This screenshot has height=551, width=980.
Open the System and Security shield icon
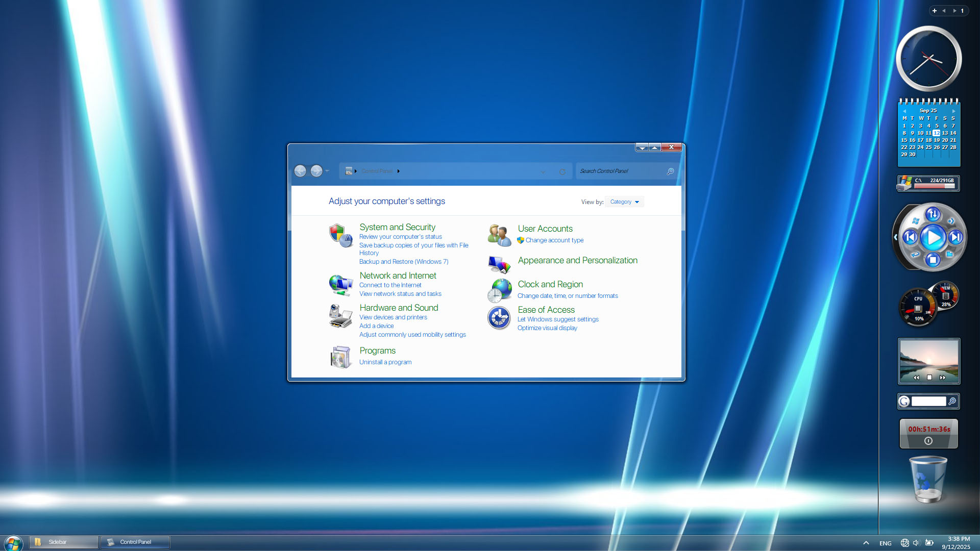click(340, 235)
